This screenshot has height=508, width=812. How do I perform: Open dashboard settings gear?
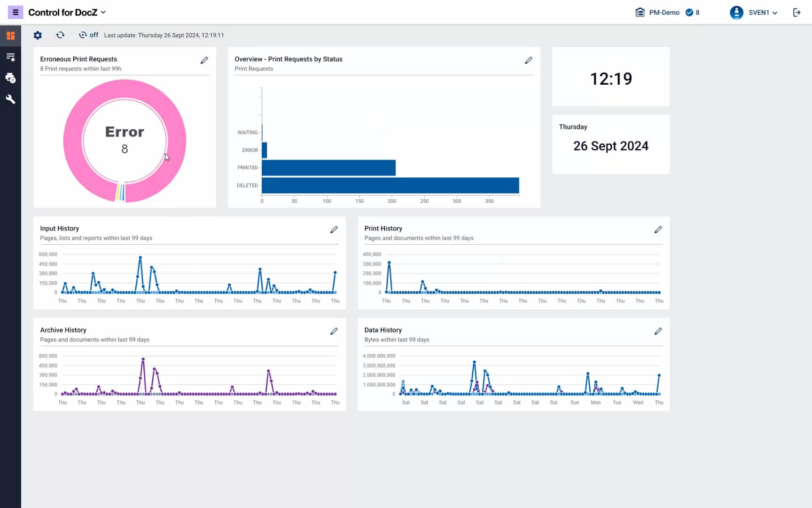[38, 35]
